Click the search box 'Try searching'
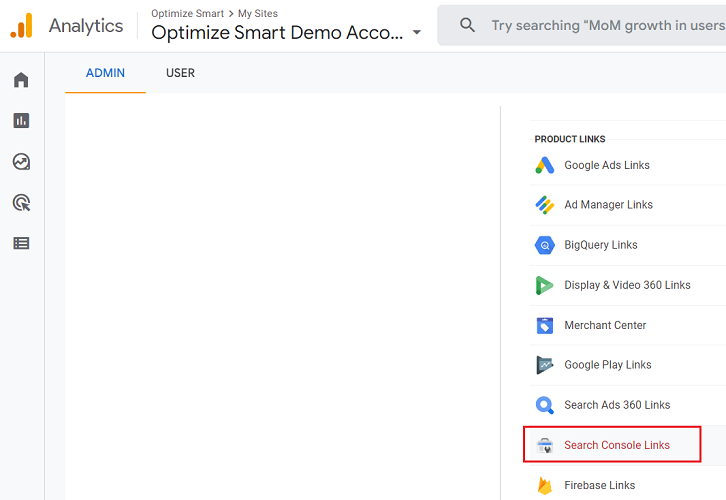 (582, 25)
